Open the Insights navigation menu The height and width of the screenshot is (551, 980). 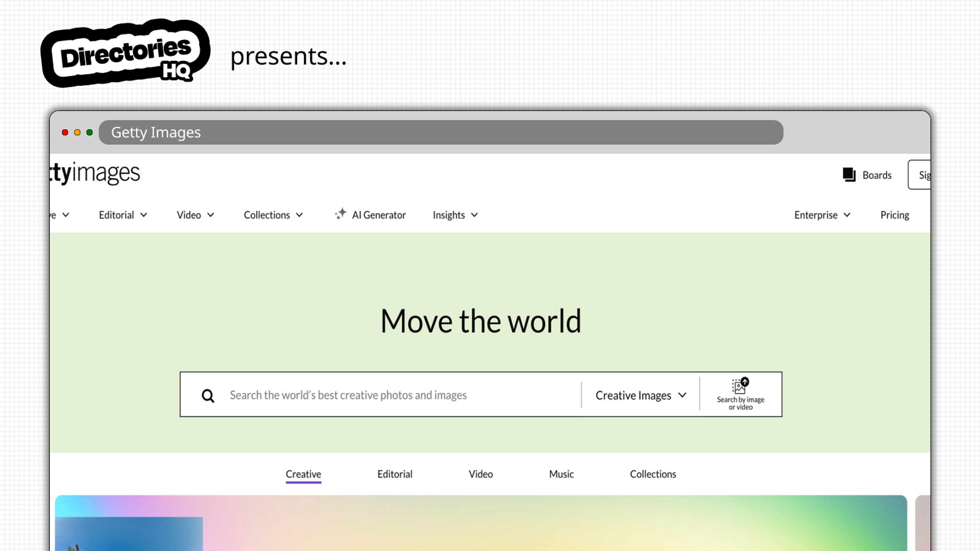coord(455,215)
